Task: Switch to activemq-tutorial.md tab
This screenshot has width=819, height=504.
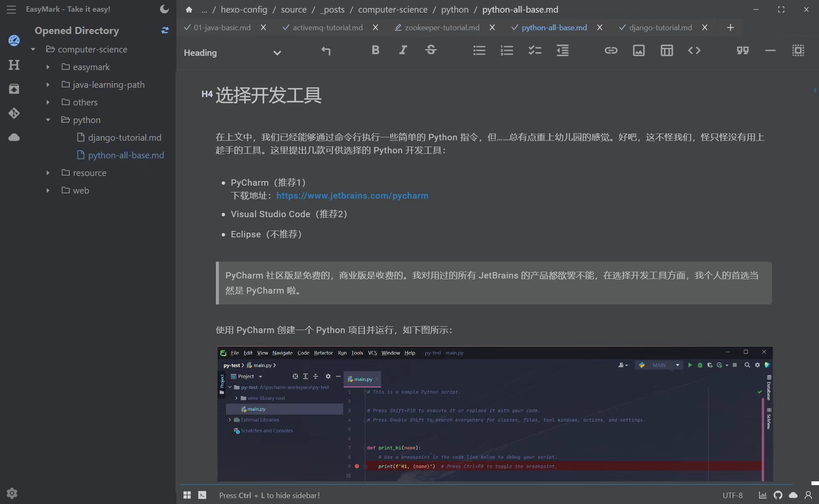Action: click(x=328, y=27)
